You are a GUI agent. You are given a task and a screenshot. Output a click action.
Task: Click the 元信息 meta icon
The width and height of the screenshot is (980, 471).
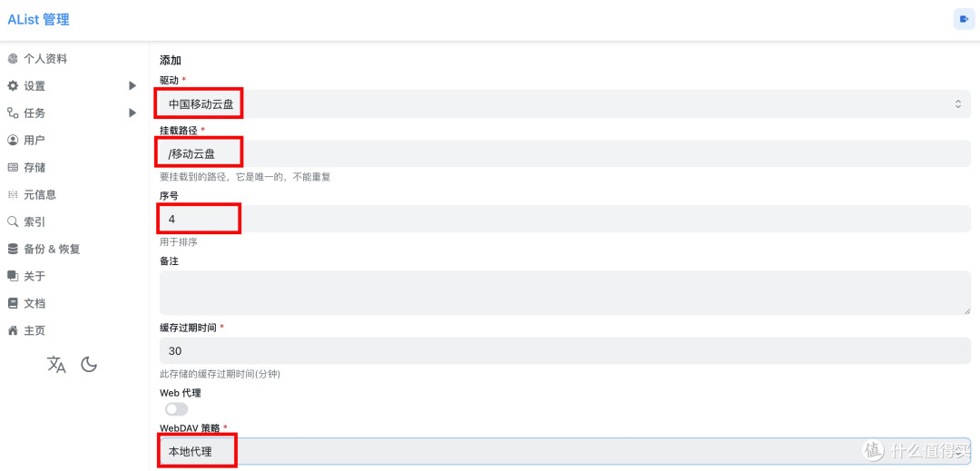(13, 194)
